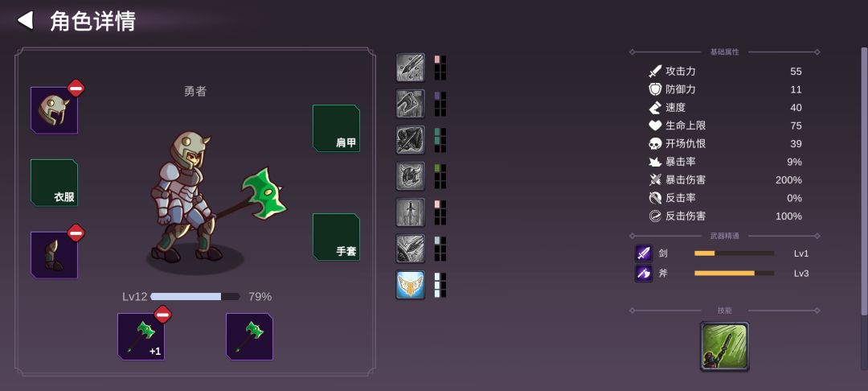Go back using the arrow beside 角色详情
868x391 pixels.
pyautogui.click(x=25, y=20)
